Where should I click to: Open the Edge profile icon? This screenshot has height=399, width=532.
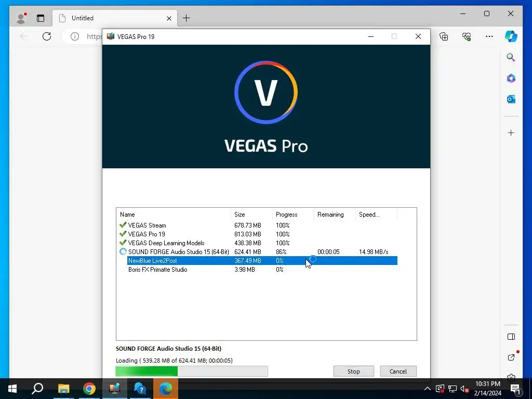(x=21, y=18)
